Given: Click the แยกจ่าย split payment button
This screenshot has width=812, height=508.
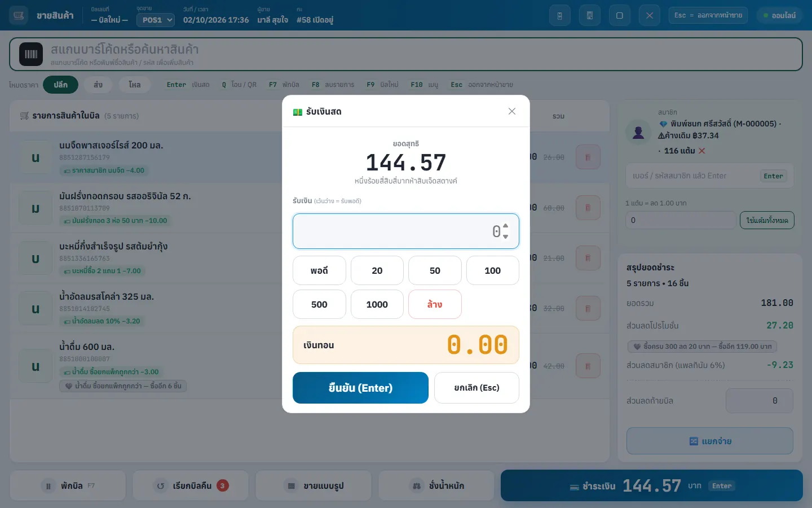Looking at the screenshot, I should (x=710, y=441).
